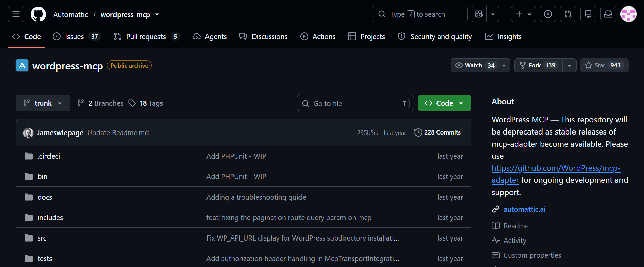The image size is (644, 267).
Task: Click Jameswlepage committer avatar
Action: coord(28,133)
